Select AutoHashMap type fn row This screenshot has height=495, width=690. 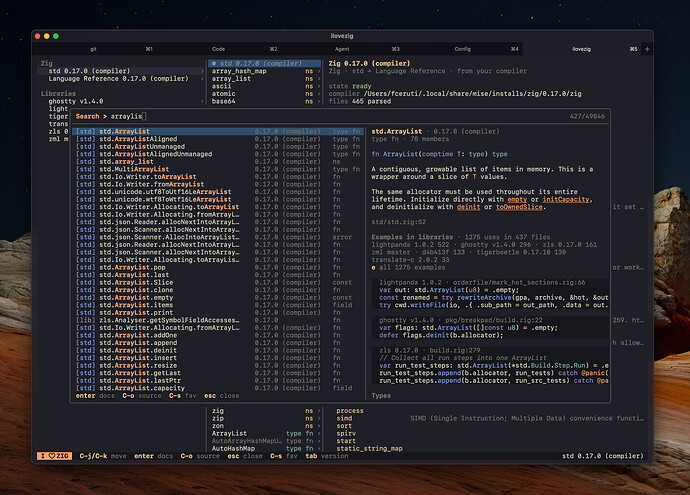[265, 448]
